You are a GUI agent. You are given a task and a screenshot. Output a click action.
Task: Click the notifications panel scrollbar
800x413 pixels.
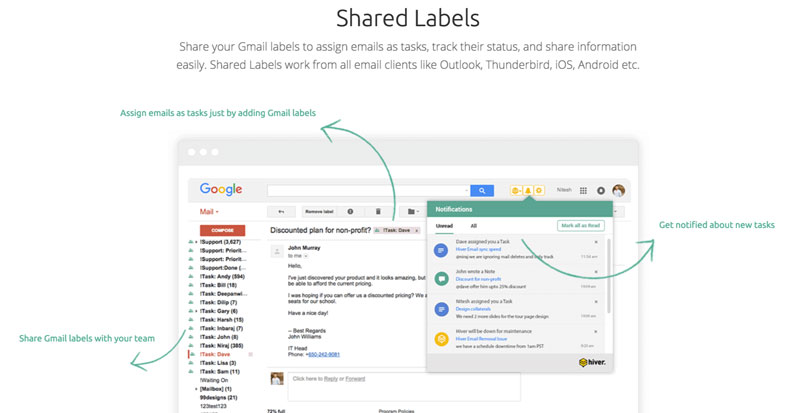click(608, 276)
